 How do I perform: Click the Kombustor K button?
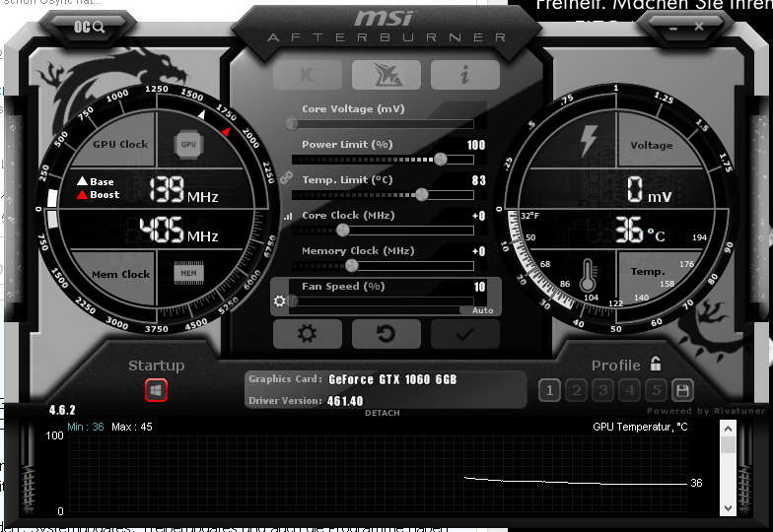pos(308,75)
